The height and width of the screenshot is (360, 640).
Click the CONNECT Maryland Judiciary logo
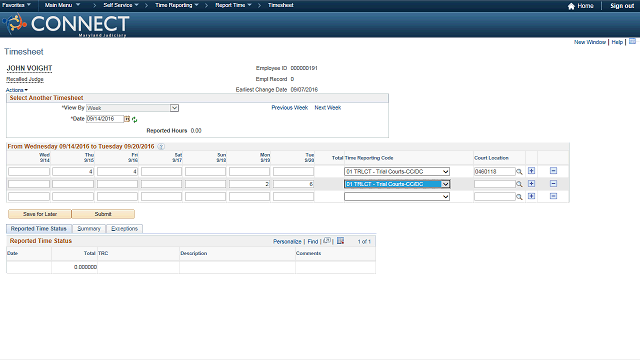66,24
